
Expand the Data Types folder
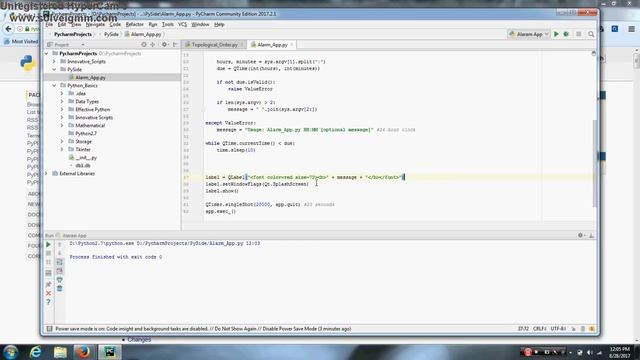[x=62, y=102]
